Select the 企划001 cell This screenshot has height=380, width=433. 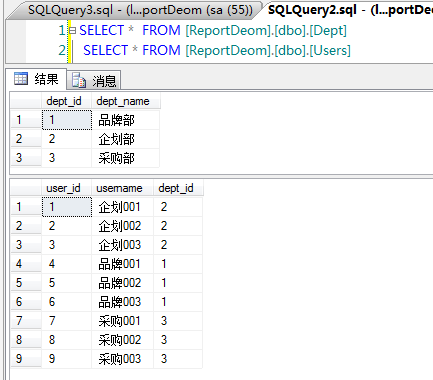[122, 207]
